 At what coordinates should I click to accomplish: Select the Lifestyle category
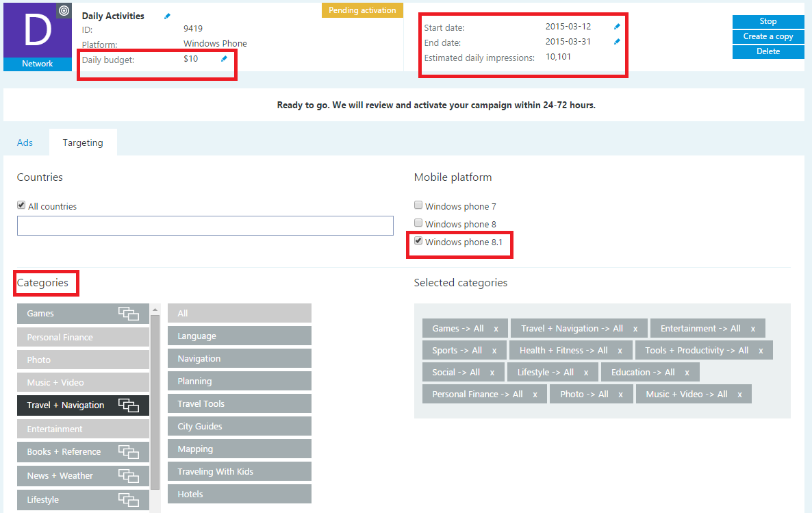[x=83, y=499]
